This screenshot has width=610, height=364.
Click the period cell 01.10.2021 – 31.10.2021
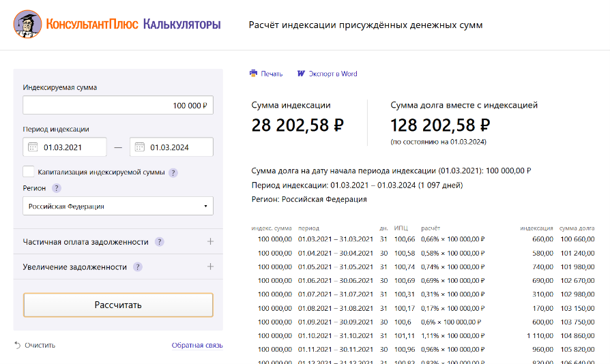coord(335,335)
